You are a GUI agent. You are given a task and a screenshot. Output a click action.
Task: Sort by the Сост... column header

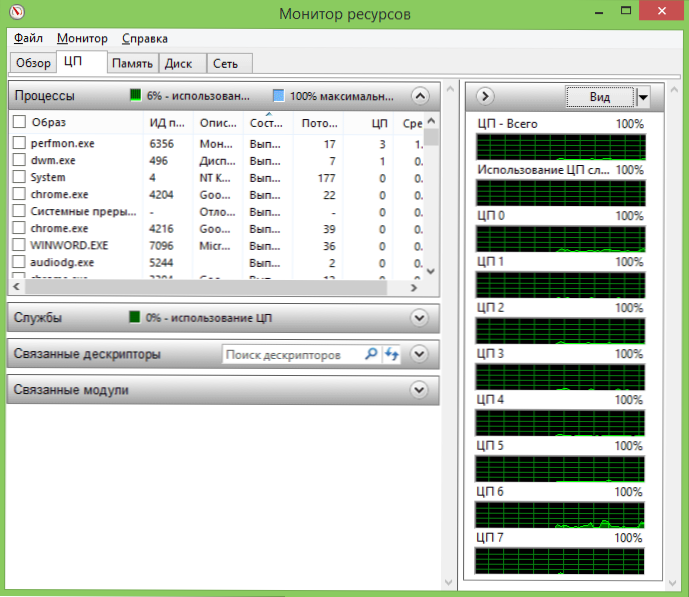[x=268, y=123]
